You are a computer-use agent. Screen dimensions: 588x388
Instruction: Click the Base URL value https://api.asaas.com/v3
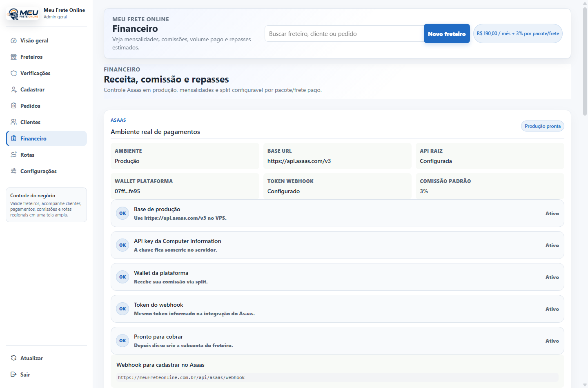tap(299, 161)
